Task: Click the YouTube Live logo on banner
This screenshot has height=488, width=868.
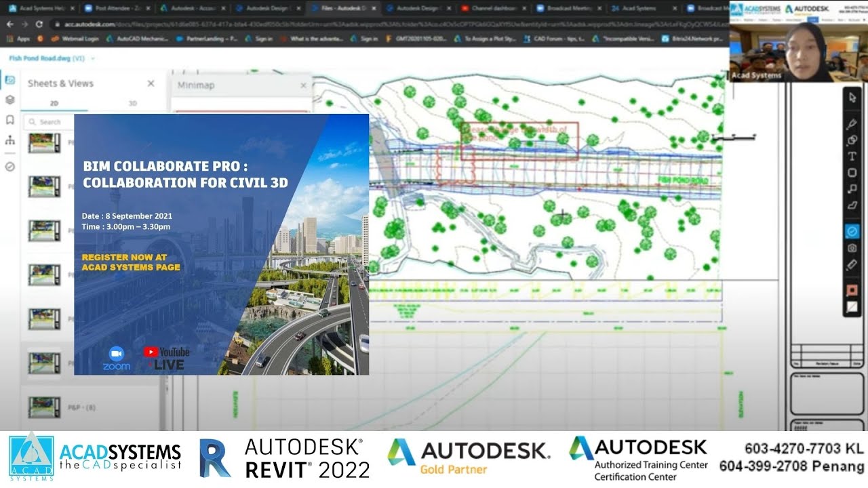Action: (166, 358)
